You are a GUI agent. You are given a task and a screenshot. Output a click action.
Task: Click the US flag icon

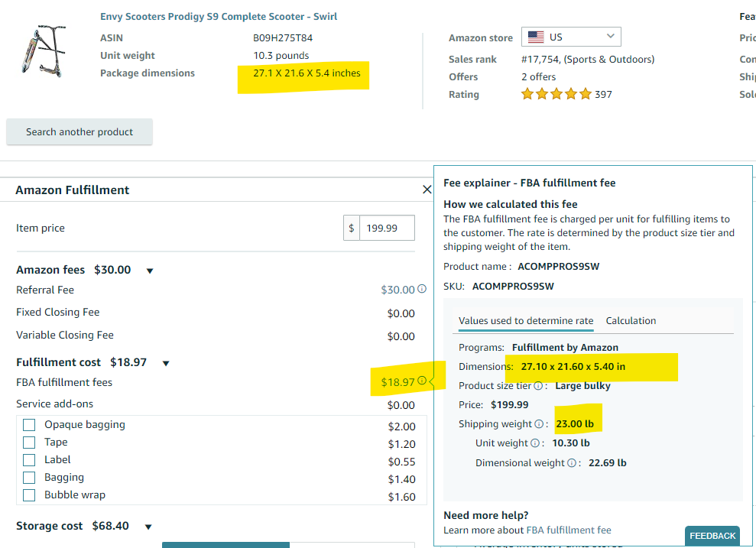pyautogui.click(x=536, y=37)
